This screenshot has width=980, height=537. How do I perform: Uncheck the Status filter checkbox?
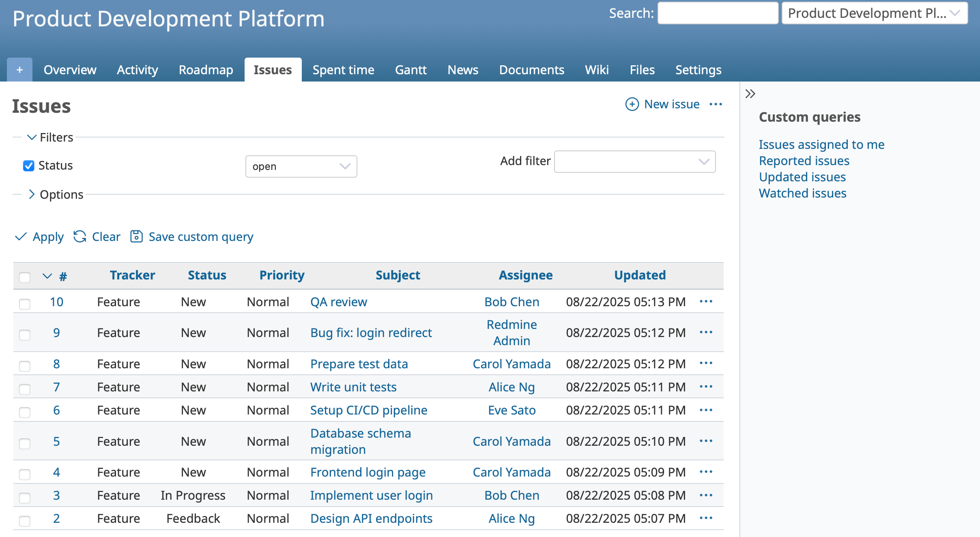pos(28,166)
